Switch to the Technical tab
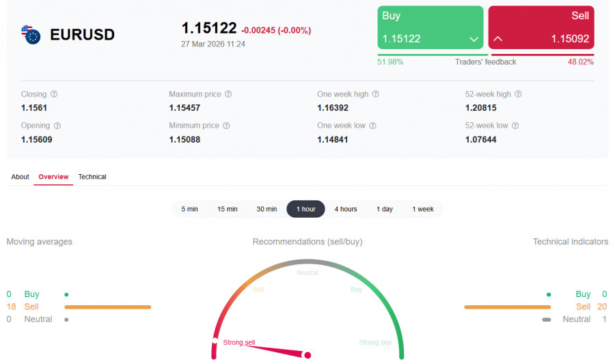Image resolution: width=615 pixels, height=364 pixels. click(x=92, y=177)
